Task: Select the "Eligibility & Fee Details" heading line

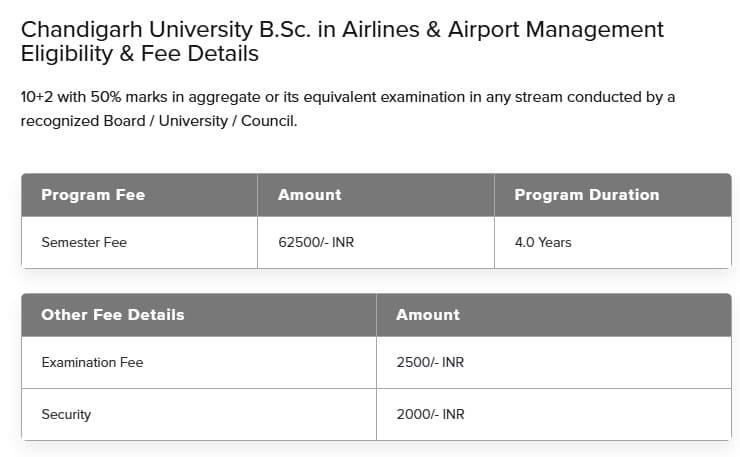Action: click(x=139, y=54)
